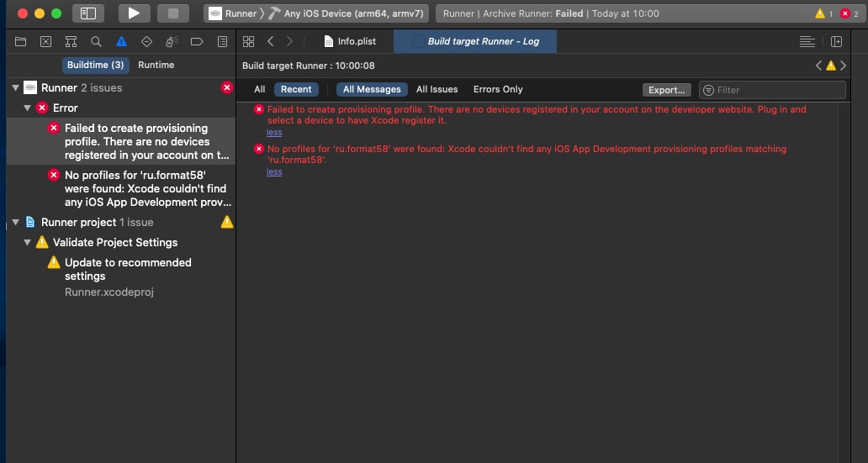
Task: Select 'Failed to create provisioning profile' issue in navigator
Action: point(120,142)
